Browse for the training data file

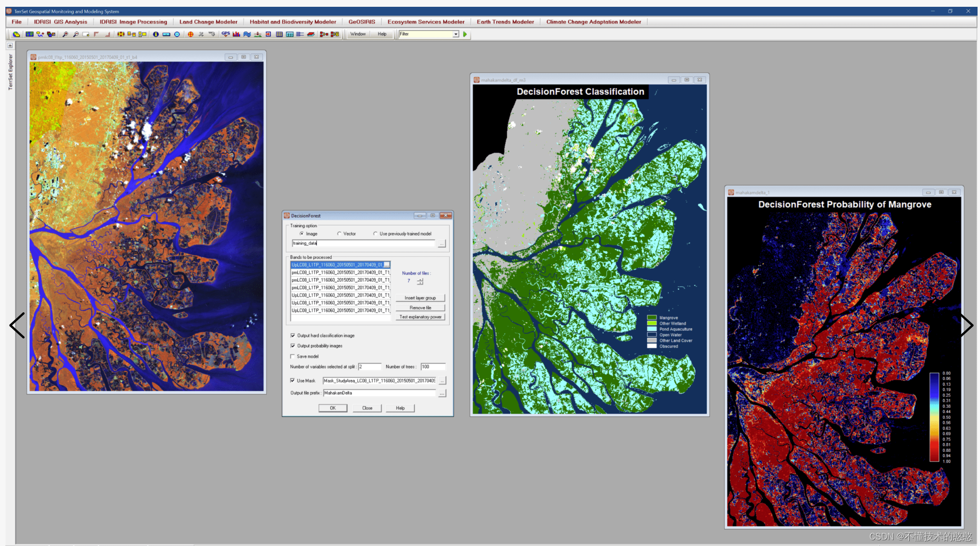click(x=441, y=244)
